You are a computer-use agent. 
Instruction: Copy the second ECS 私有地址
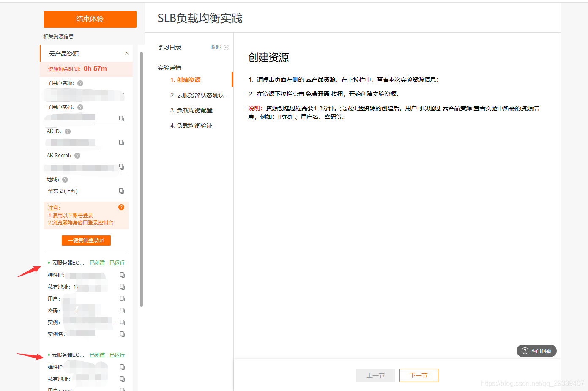click(122, 379)
